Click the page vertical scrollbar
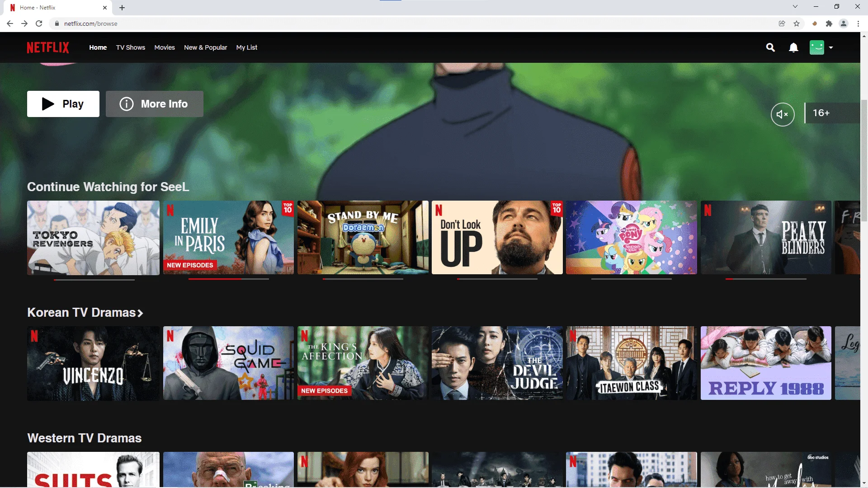Viewport: 868px width, 488px height. tap(864, 161)
